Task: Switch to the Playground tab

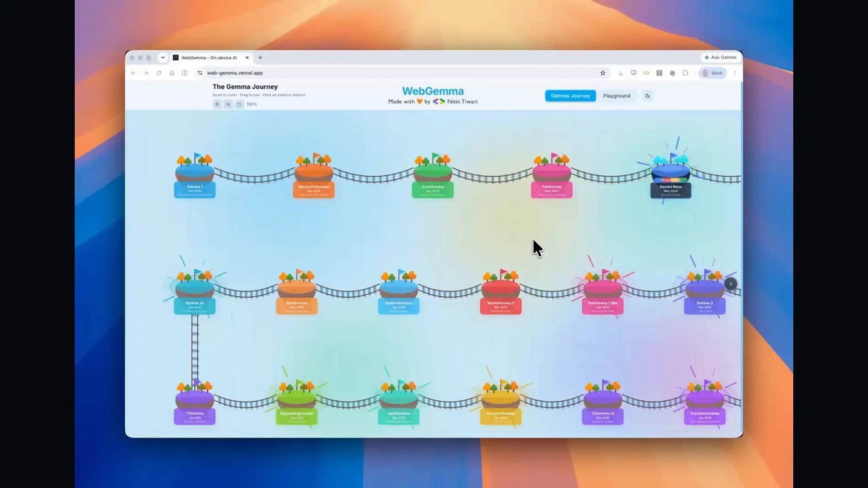Action: (617, 96)
